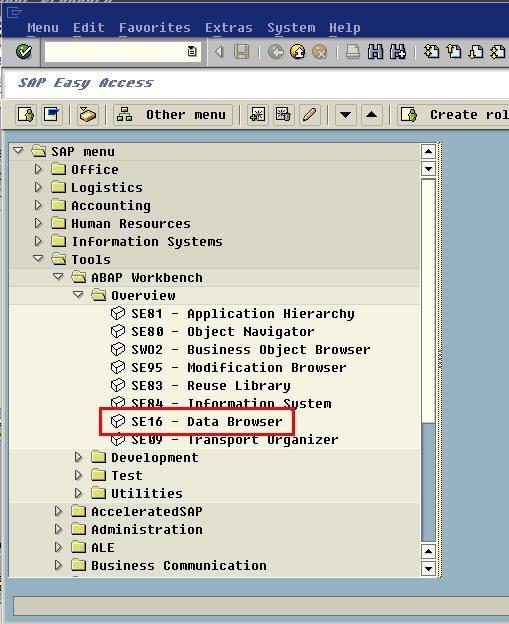Expand the AcceleratedSAP folder

click(x=59, y=511)
